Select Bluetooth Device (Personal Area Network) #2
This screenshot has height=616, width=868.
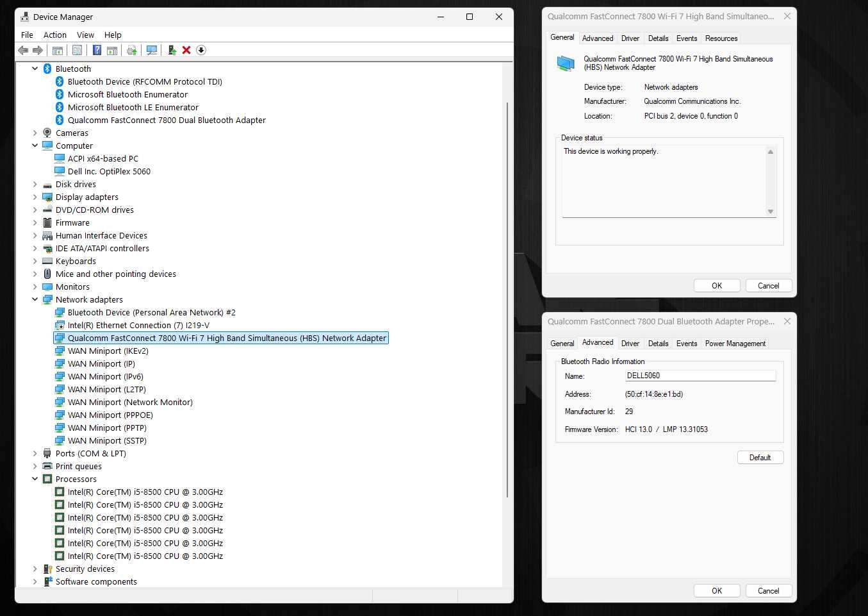pos(152,312)
